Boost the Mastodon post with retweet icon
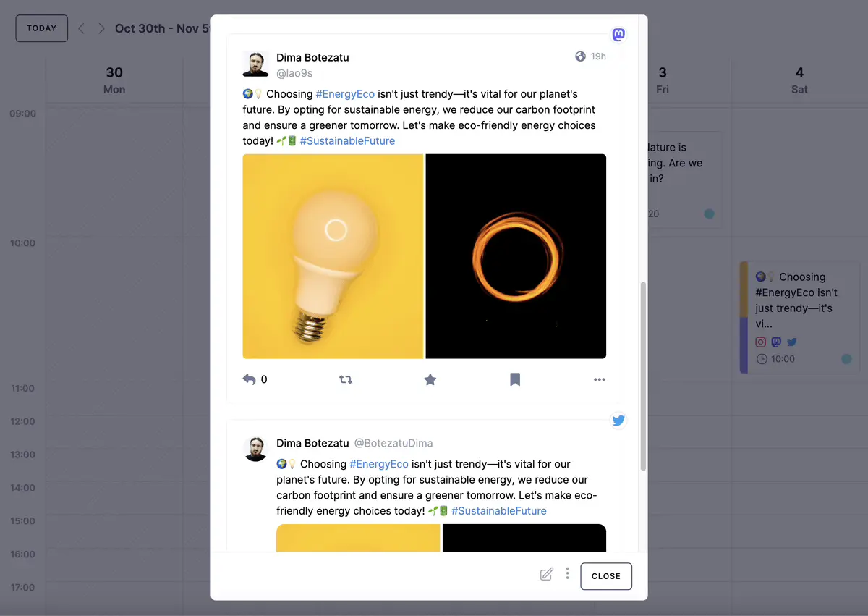Viewport: 868px width, 616px height. click(346, 379)
